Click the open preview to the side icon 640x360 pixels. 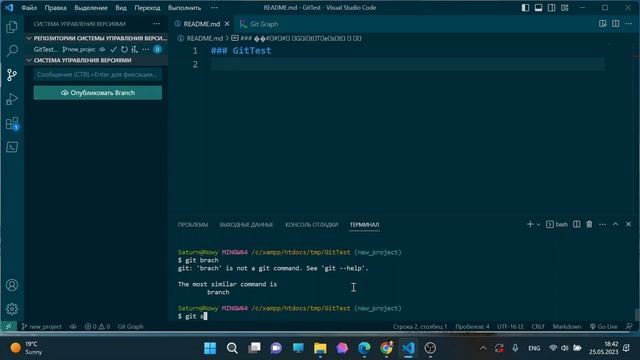point(602,24)
